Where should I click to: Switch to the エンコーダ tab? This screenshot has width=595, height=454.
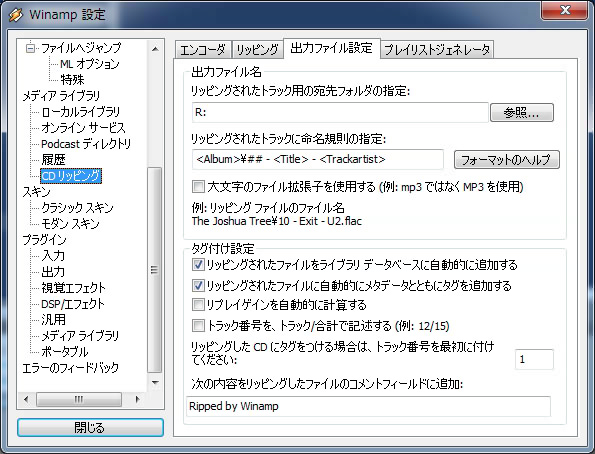pyautogui.click(x=203, y=50)
